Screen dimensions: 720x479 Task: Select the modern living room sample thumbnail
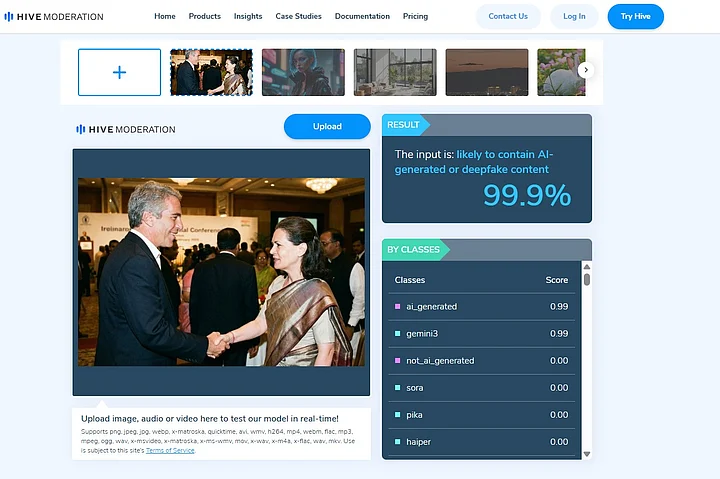pyautogui.click(x=395, y=72)
